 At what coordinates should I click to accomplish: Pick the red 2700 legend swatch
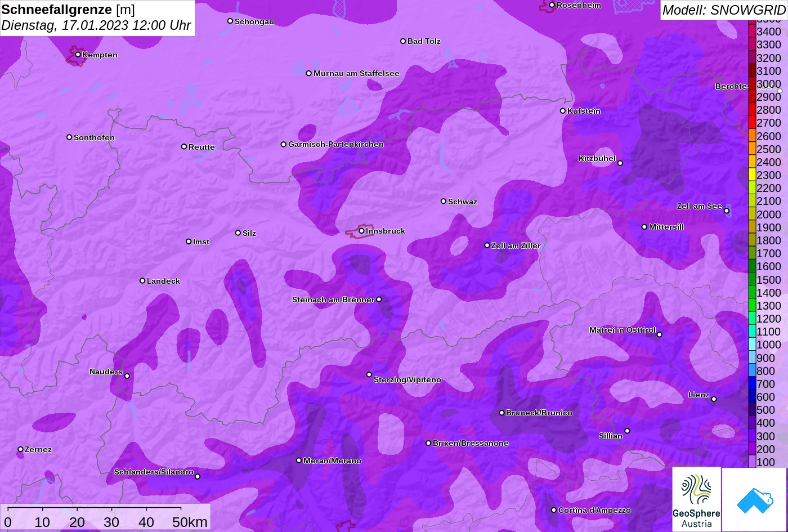point(752,123)
